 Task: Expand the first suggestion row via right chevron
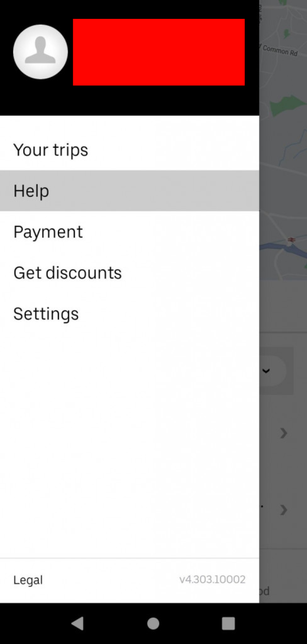point(283,434)
